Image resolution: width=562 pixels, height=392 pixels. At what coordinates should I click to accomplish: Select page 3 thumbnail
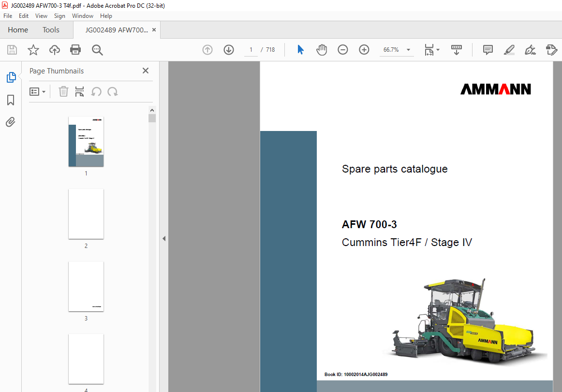click(86, 286)
